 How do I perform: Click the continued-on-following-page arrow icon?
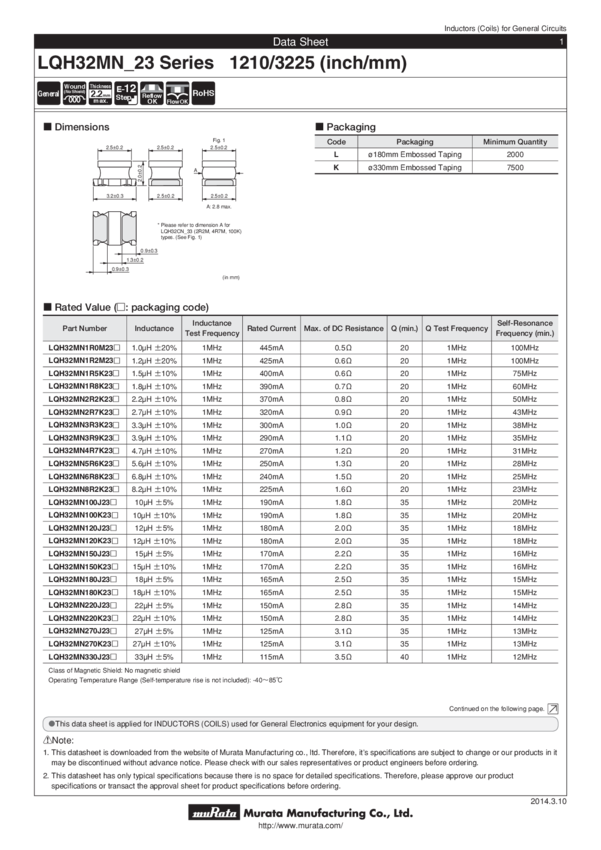553,709
